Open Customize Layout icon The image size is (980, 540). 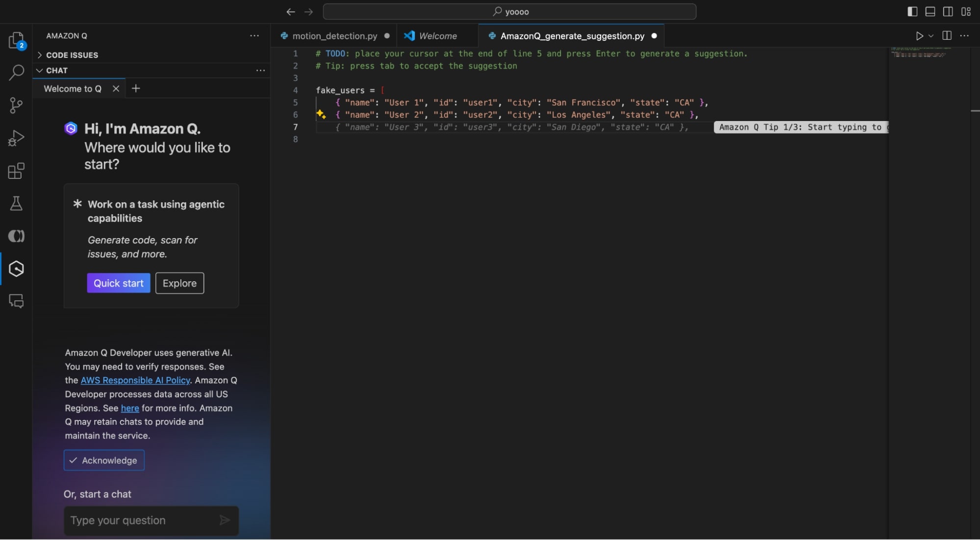pos(966,12)
